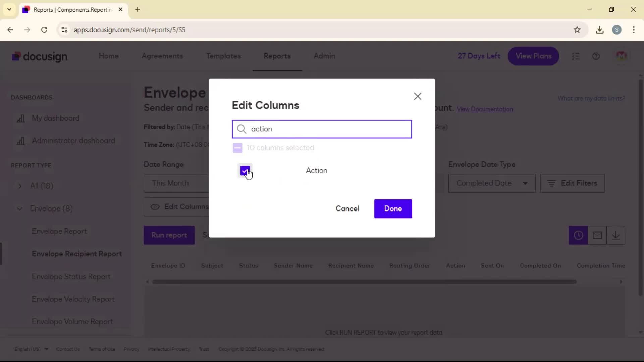Open the 27 Days Left link
This screenshot has height=362, width=644.
[479, 56]
